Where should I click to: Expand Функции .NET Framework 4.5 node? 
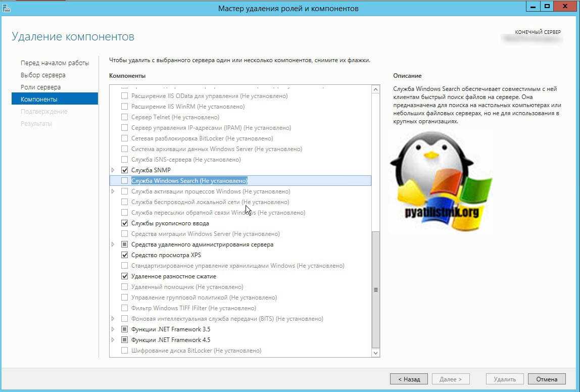coord(113,340)
